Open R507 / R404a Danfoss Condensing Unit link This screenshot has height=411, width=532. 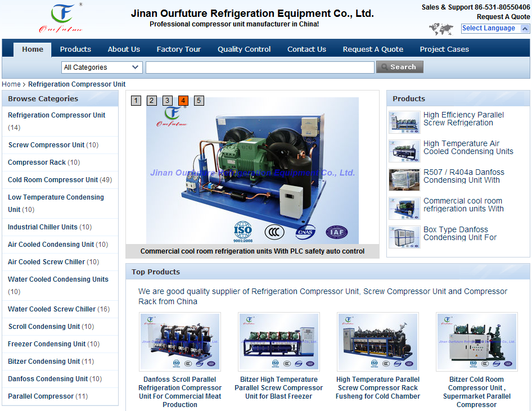coord(464,176)
